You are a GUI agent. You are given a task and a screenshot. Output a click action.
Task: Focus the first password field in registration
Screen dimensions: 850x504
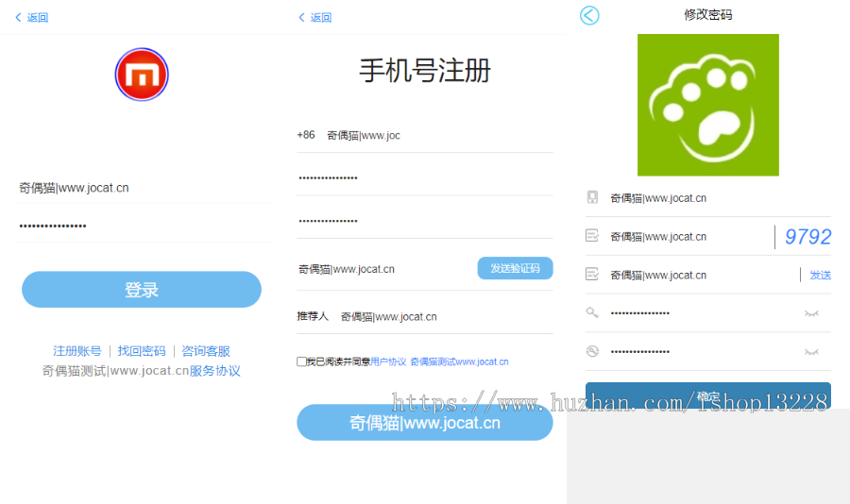pyautogui.click(x=424, y=177)
